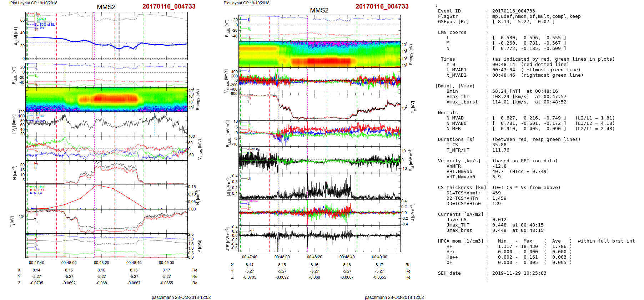Viewport: 644px width, 300px height.
Task: Click VHT.Nmvab0 value 3.9
Action: point(497,177)
